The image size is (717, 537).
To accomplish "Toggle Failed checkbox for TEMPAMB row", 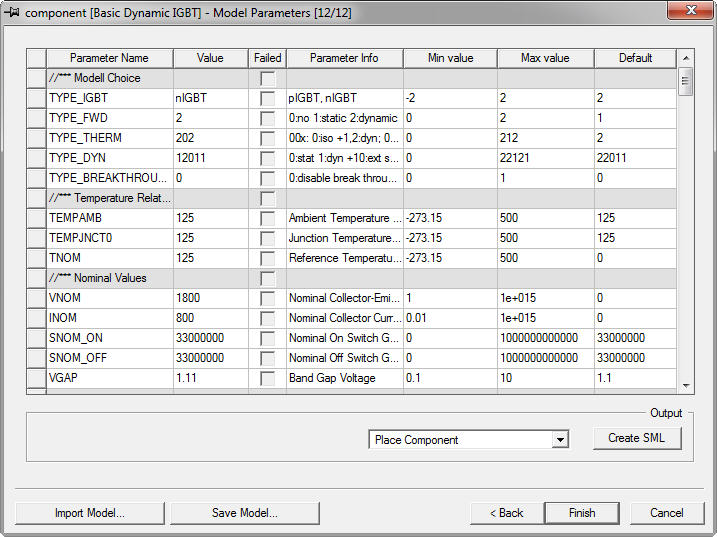I will [x=267, y=218].
